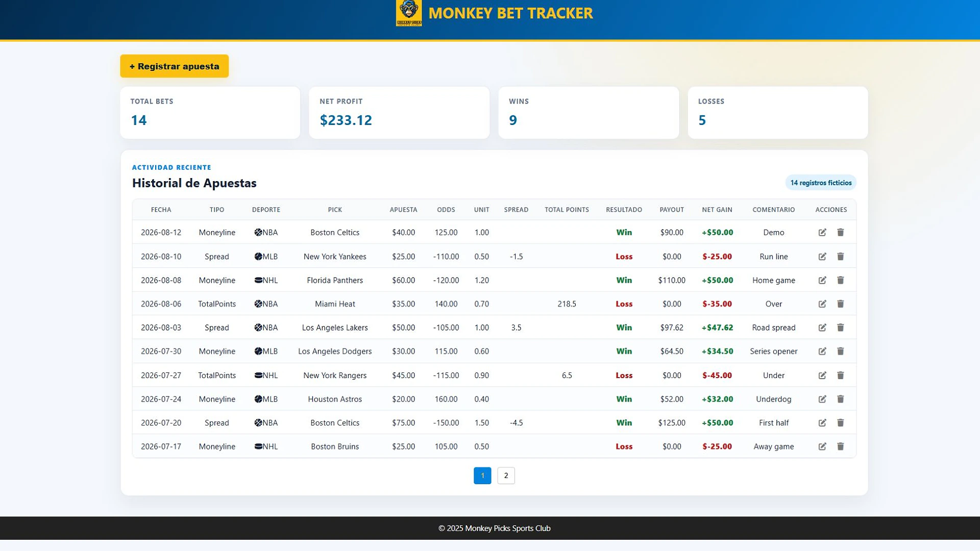Delete the 2026-07-20 Boston Celtics bet
The width and height of the screenshot is (980, 551).
841,423
